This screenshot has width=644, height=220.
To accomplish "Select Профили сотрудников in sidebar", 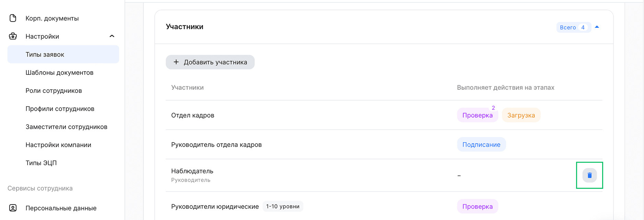I will click(x=60, y=109).
